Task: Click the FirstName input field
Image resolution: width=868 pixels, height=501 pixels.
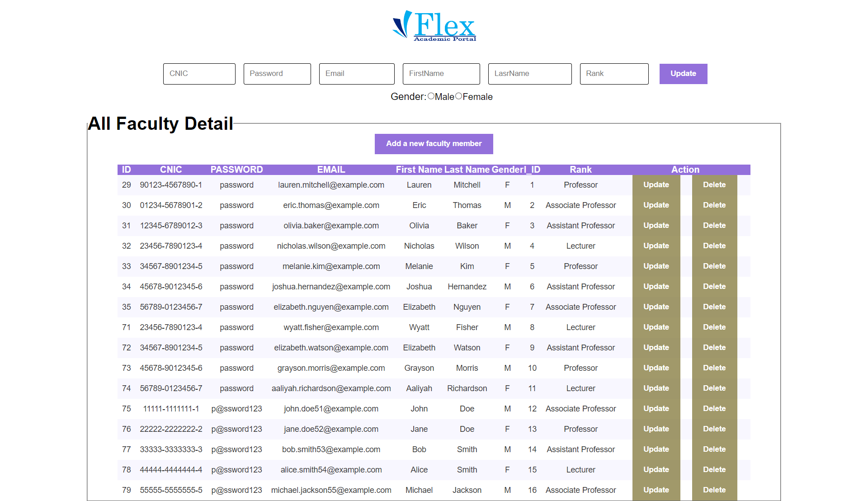Action: pyautogui.click(x=441, y=74)
